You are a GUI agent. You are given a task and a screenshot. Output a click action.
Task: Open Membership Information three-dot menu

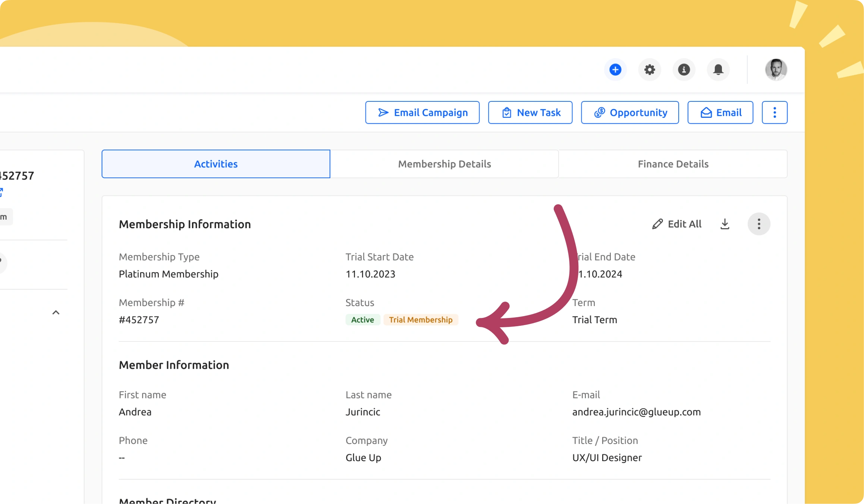click(759, 224)
